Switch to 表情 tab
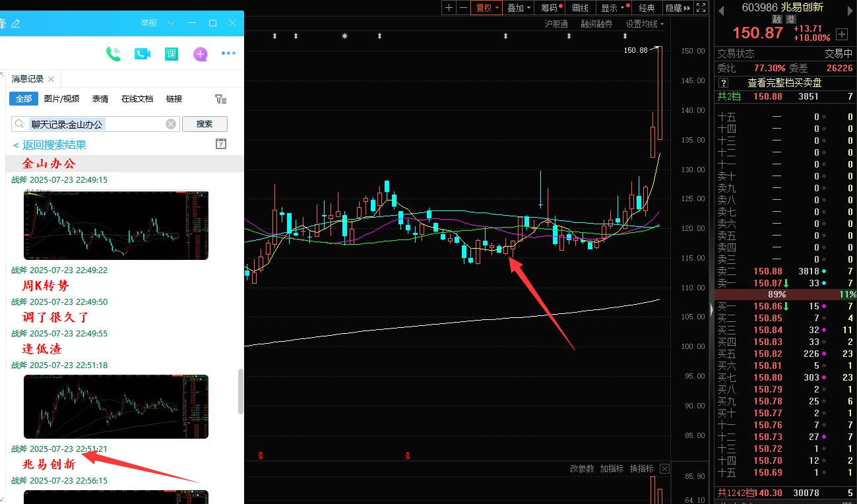 (x=100, y=99)
